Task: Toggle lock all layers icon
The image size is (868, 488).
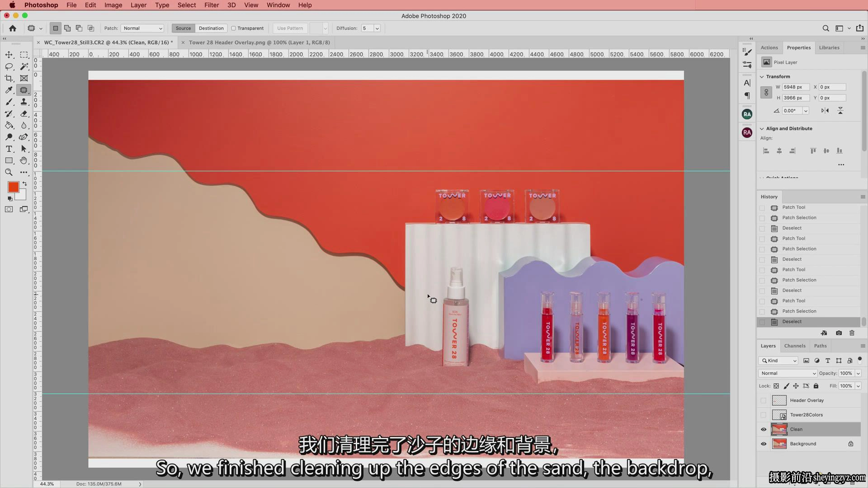Action: click(816, 386)
